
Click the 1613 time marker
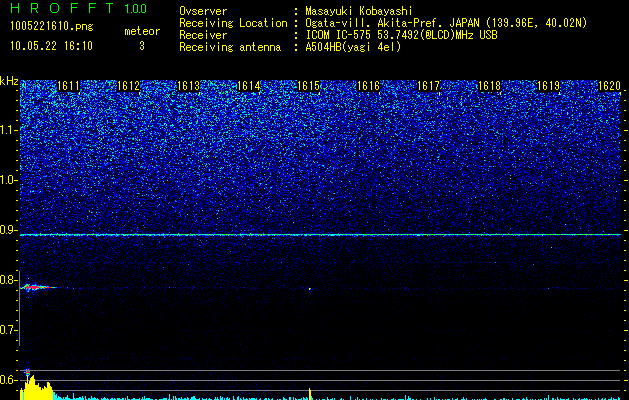[189, 86]
